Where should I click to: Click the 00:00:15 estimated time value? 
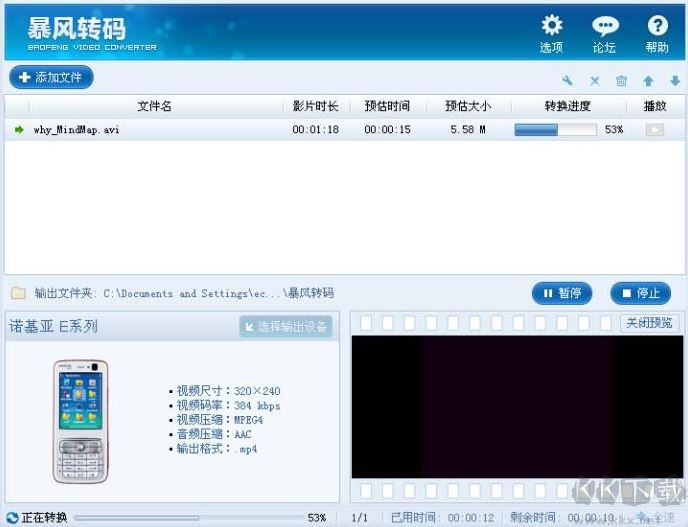click(x=387, y=129)
